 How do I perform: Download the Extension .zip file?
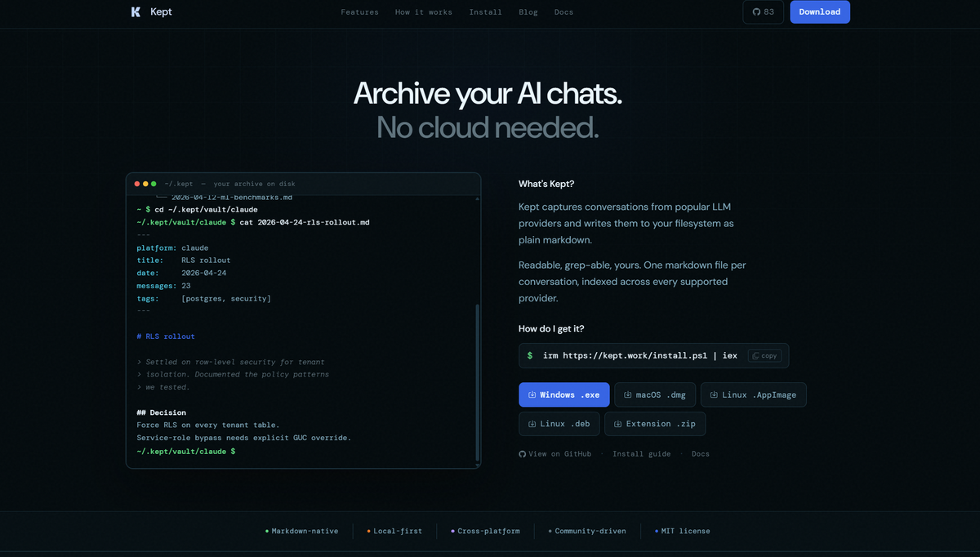coord(655,424)
